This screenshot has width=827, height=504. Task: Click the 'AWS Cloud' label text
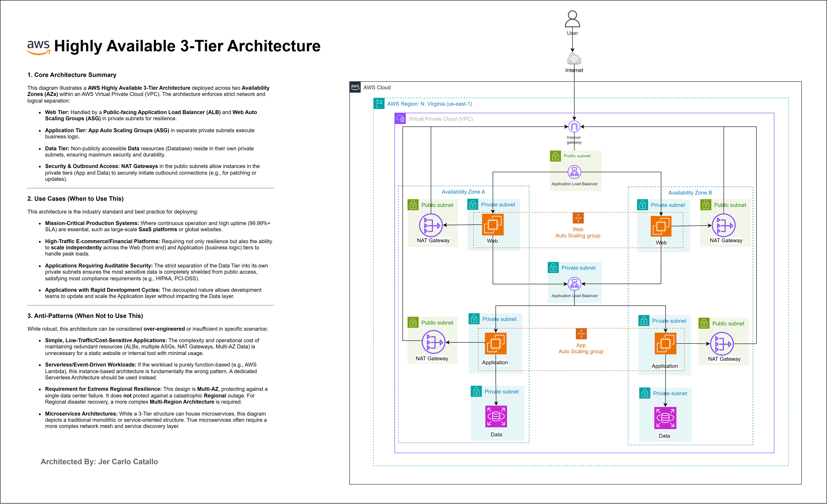tap(377, 87)
